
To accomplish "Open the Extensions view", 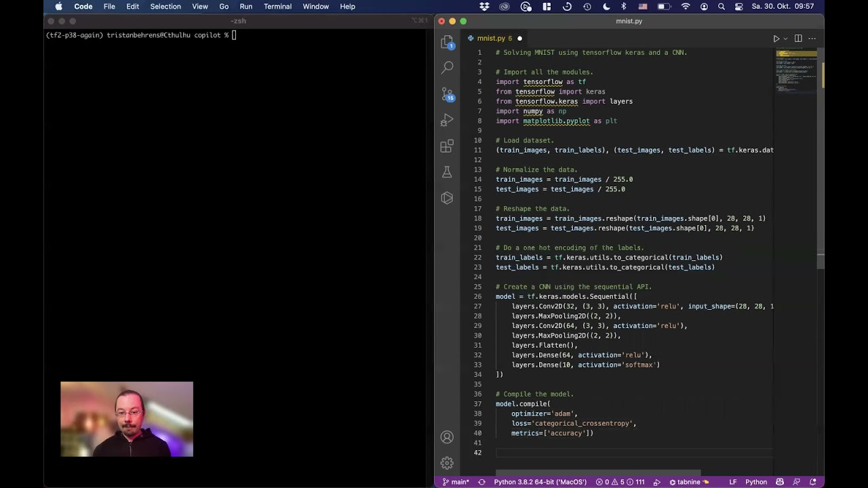I will [x=447, y=146].
